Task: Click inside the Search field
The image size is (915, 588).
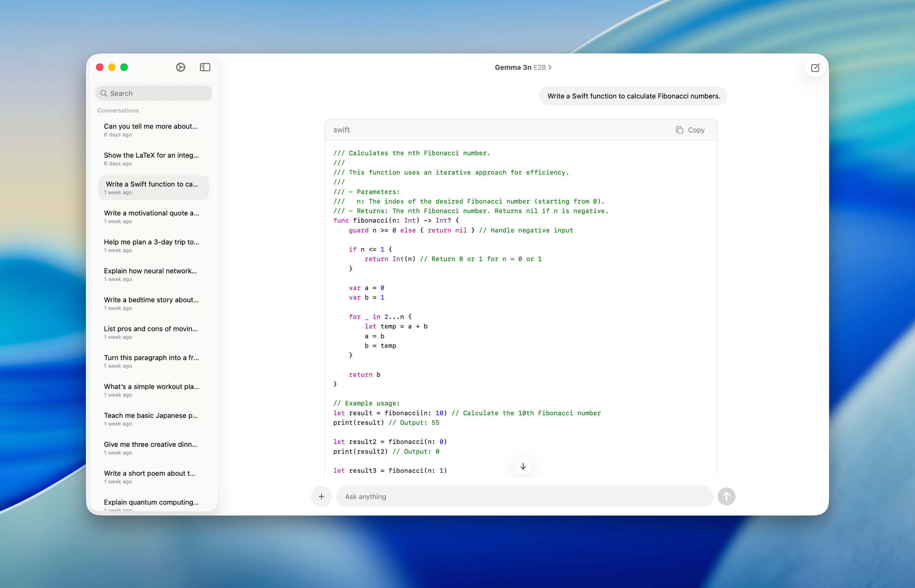Action: pos(153,93)
